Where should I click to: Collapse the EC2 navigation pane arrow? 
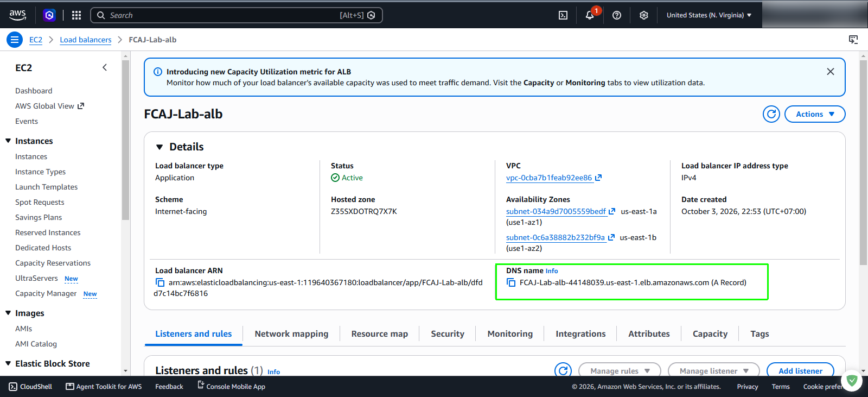tap(105, 67)
